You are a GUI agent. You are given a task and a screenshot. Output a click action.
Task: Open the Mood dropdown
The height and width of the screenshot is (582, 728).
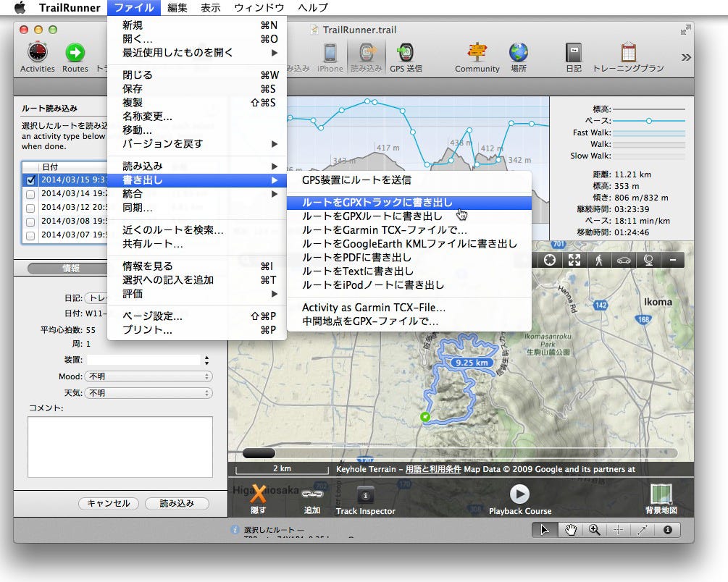148,376
